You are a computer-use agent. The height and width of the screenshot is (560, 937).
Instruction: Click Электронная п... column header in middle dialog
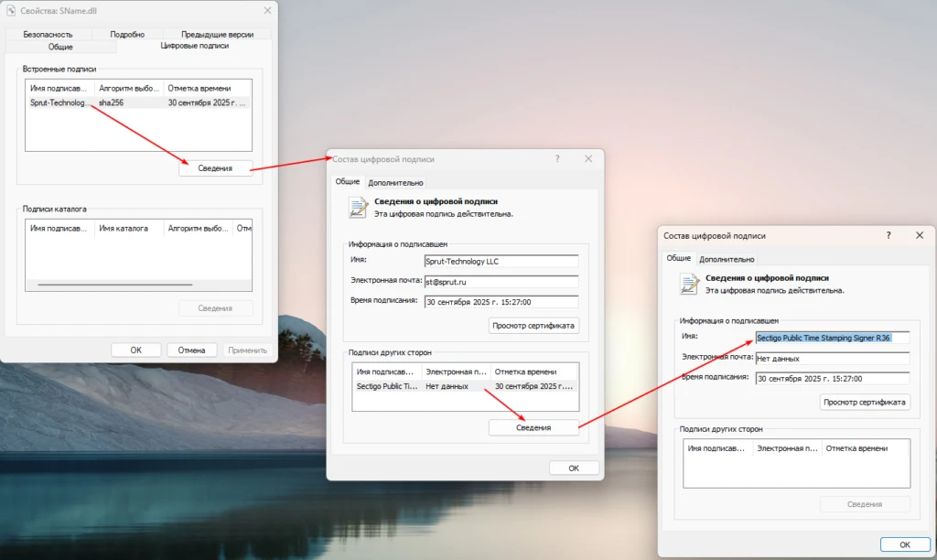[456, 372]
